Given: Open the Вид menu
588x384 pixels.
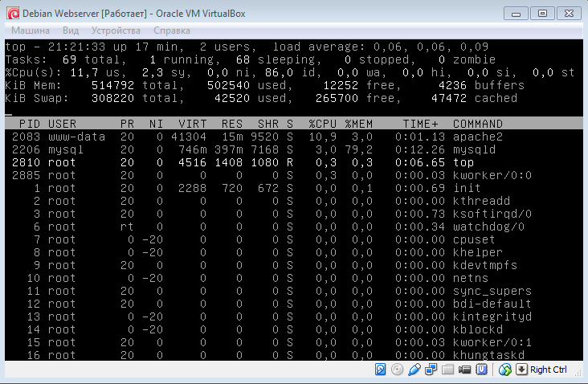Looking at the screenshot, I should click(71, 31).
